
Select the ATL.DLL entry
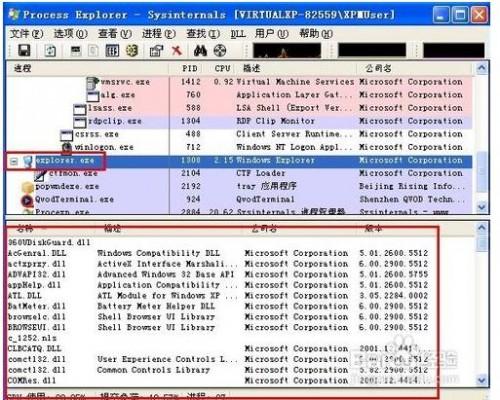click(25, 296)
